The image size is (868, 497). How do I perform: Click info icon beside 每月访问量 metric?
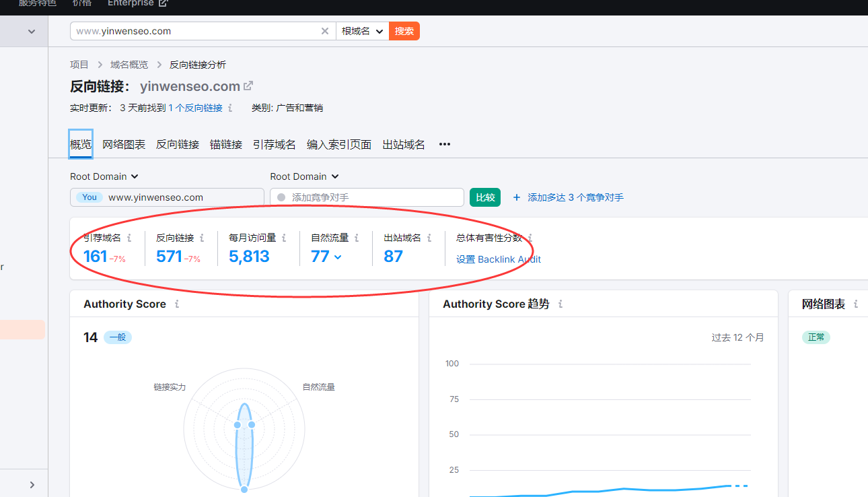coord(284,238)
